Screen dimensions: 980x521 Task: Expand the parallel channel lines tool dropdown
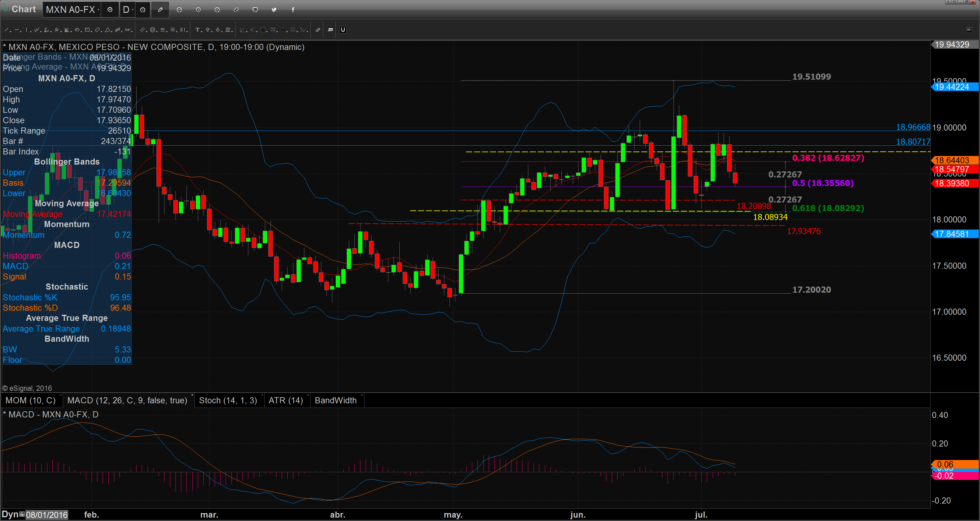pyautogui.click(x=146, y=32)
